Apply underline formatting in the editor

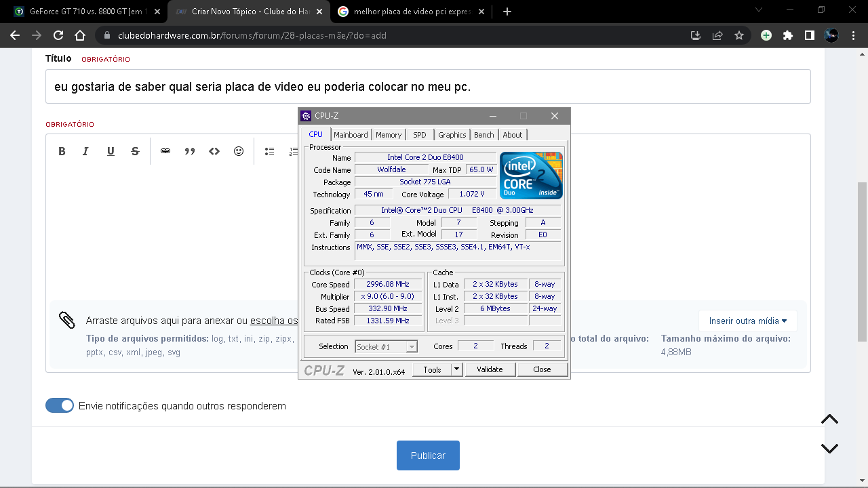click(x=111, y=151)
